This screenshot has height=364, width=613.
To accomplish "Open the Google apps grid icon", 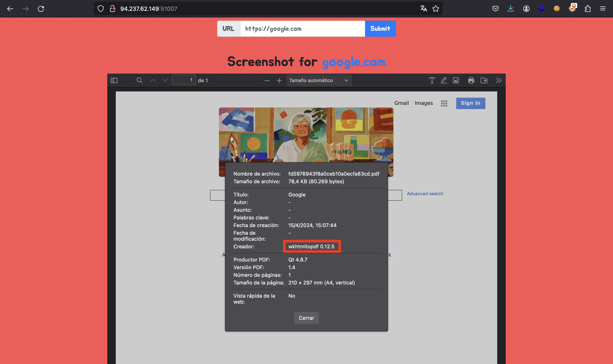I will point(444,103).
